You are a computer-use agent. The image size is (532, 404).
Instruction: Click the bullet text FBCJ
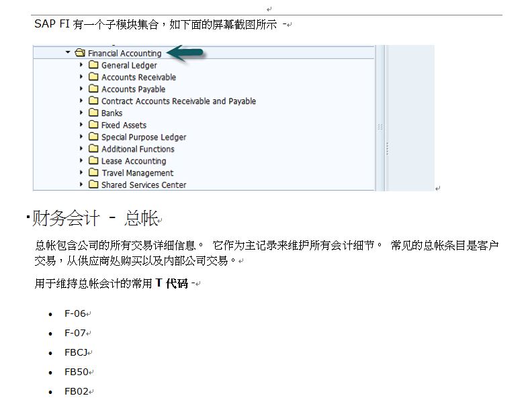(76, 352)
